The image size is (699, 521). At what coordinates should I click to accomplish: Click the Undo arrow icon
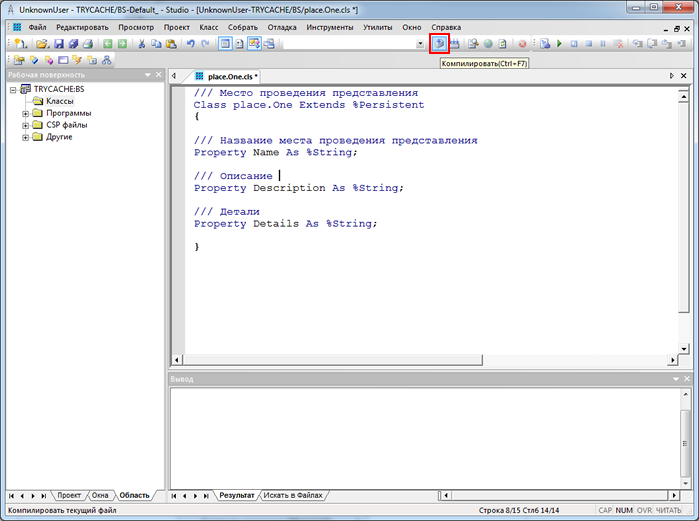point(191,44)
